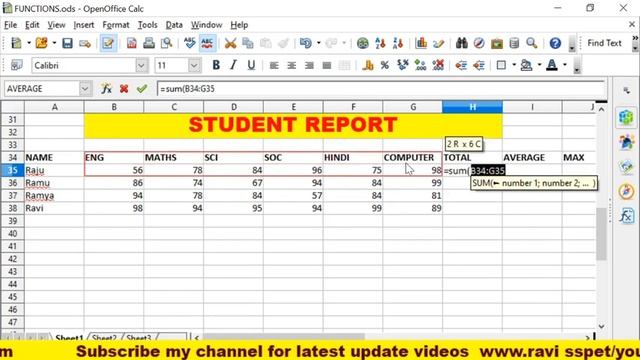Open the Open-file dropdown arrow

pos(54,43)
